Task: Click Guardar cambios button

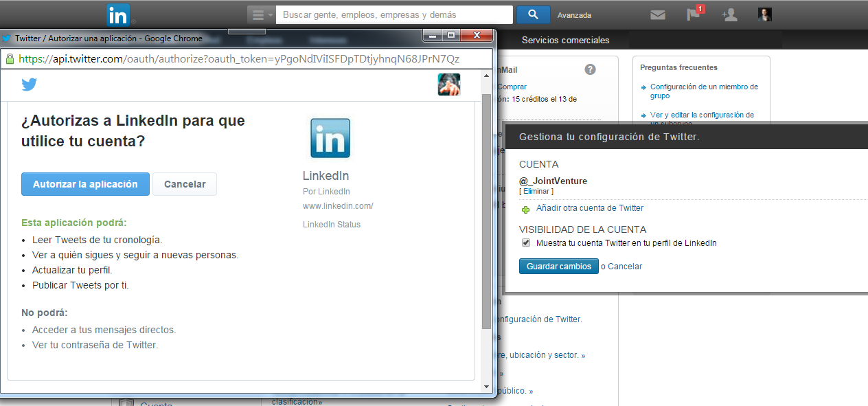Action: pos(559,266)
